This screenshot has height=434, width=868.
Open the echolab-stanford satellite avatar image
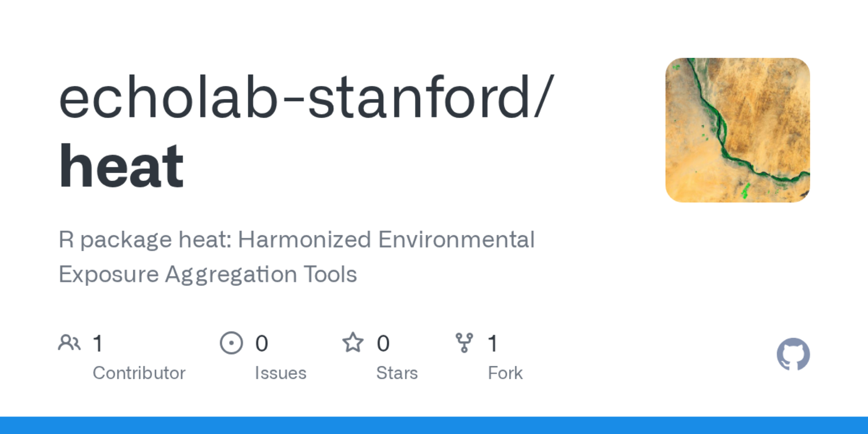click(x=737, y=130)
